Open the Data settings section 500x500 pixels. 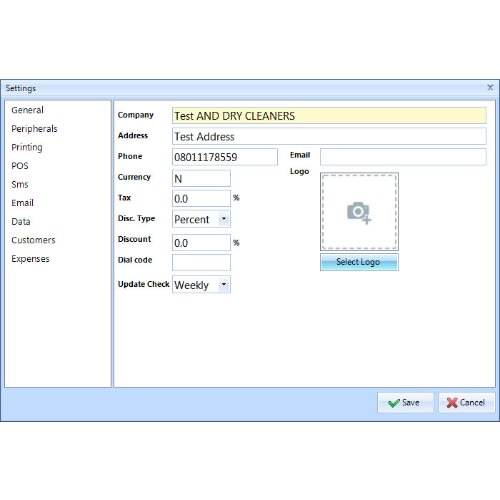[21, 222]
